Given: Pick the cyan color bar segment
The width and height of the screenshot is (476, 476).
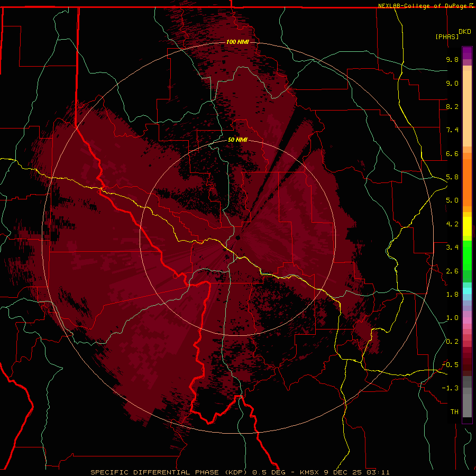Looking at the screenshot, I should point(467,291).
